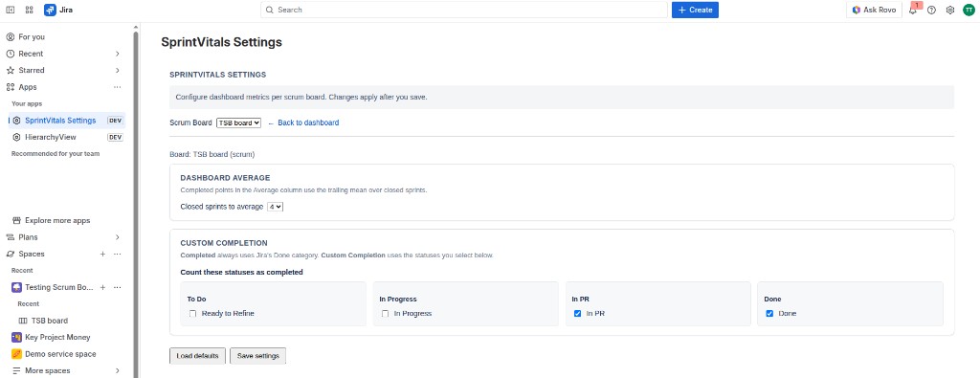The height and width of the screenshot is (378, 980).
Task: Click the blue Create button
Action: coord(695,10)
